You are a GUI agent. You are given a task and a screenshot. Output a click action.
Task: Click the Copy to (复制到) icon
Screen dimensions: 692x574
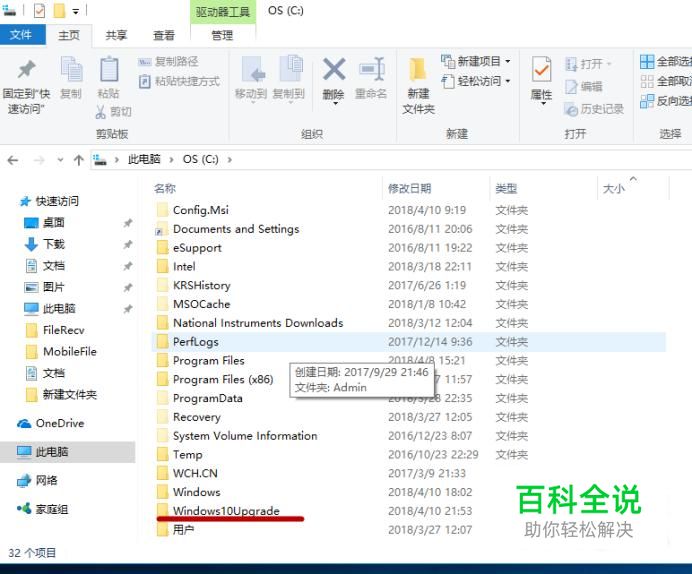click(290, 68)
